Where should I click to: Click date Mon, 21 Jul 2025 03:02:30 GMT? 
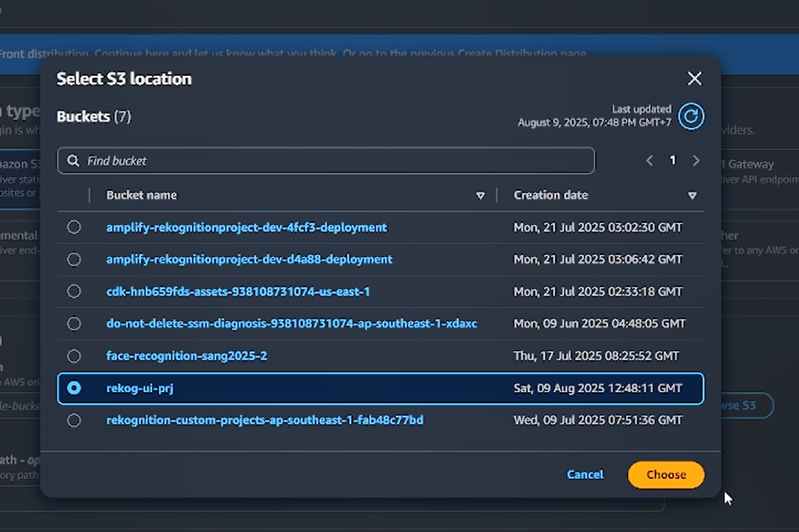598,228
